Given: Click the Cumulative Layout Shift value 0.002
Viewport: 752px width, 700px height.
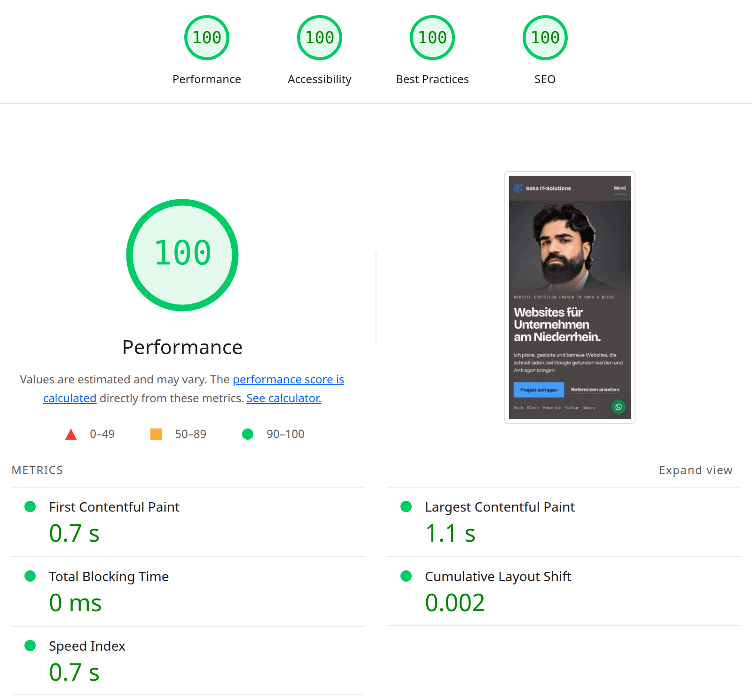Looking at the screenshot, I should pyautogui.click(x=455, y=603).
